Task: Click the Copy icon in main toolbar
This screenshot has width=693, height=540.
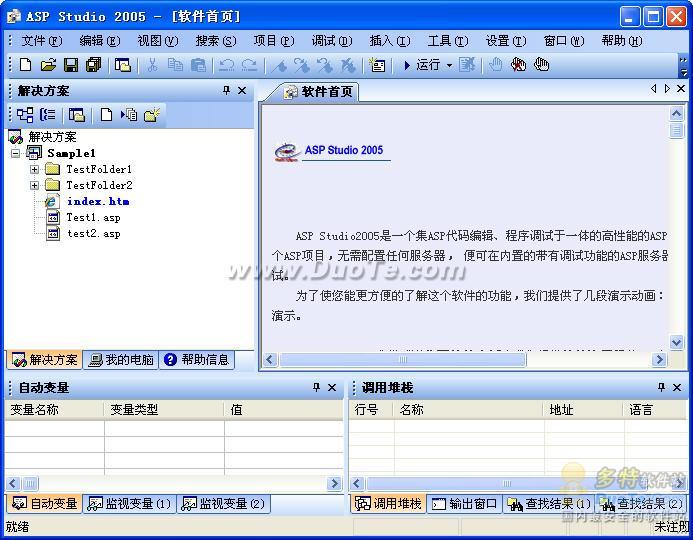Action: click(175, 65)
